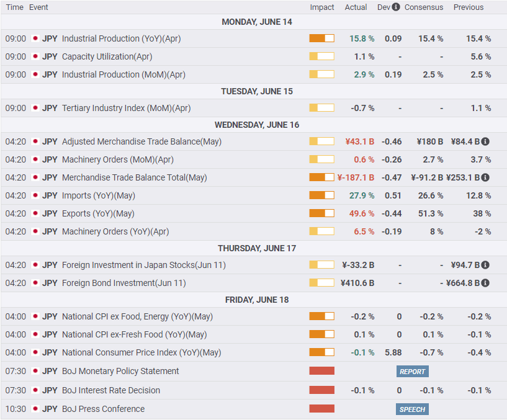Open the SPEECH button for BoJ Press Conference
Screen dimensions: 507x420
pos(412,409)
